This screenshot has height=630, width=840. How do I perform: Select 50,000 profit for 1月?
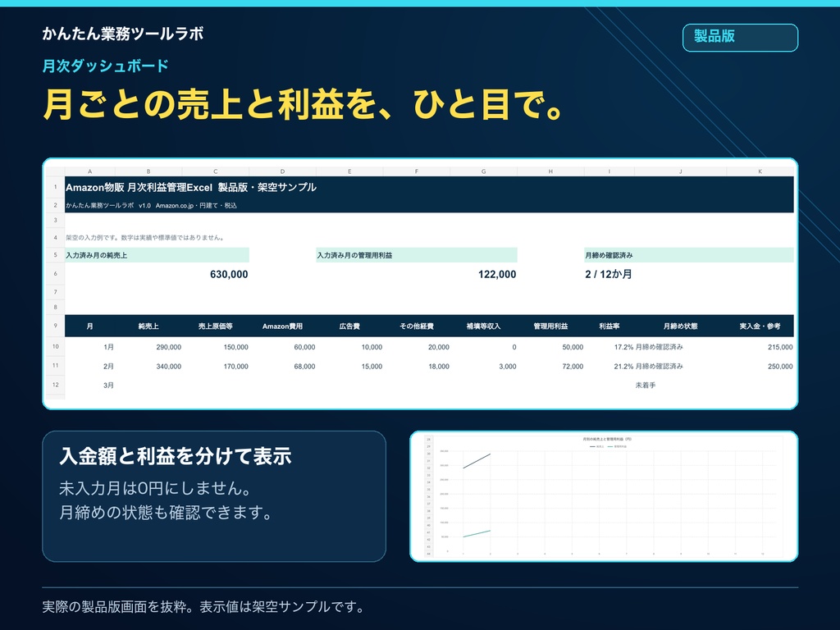573,347
